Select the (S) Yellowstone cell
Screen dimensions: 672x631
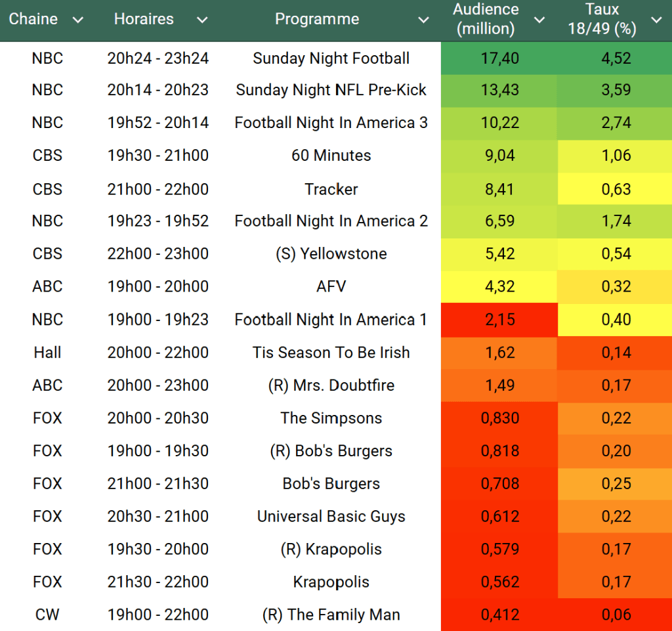[331, 254]
